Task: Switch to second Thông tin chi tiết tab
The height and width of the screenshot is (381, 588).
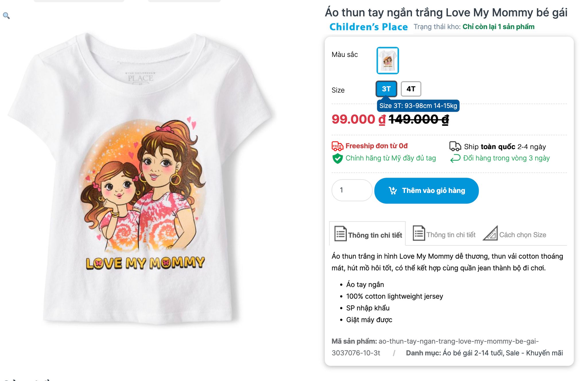Action: [450, 235]
